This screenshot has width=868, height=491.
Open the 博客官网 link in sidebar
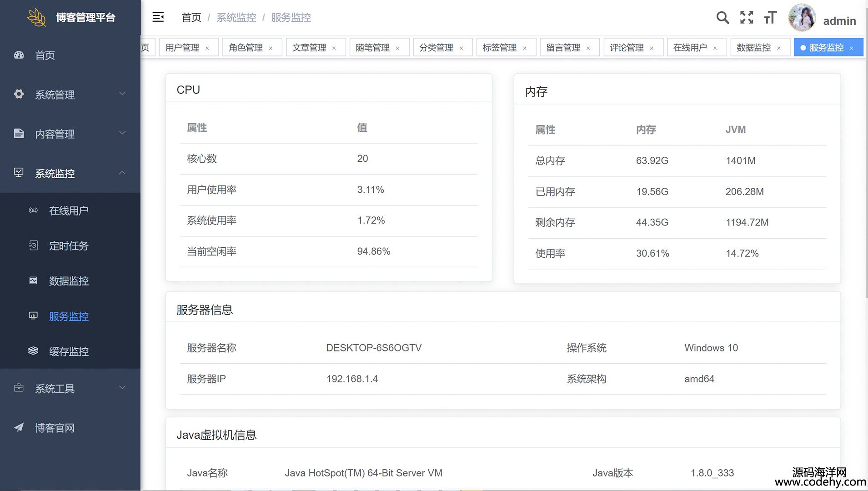pyautogui.click(x=55, y=428)
